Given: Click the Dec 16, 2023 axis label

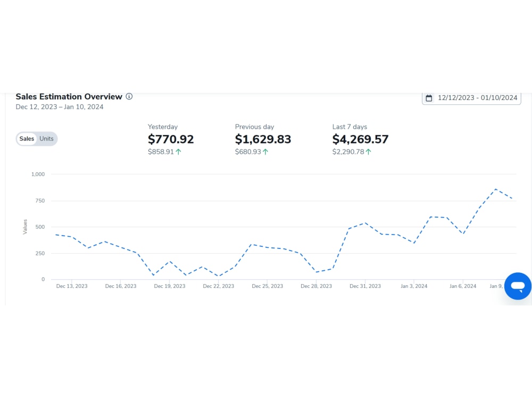Looking at the screenshot, I should pyautogui.click(x=121, y=286).
